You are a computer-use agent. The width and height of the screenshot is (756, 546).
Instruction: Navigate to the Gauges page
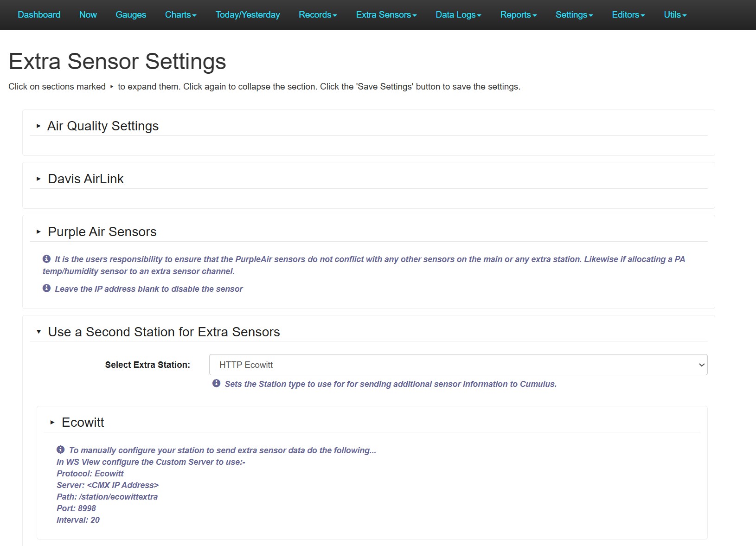click(x=131, y=15)
